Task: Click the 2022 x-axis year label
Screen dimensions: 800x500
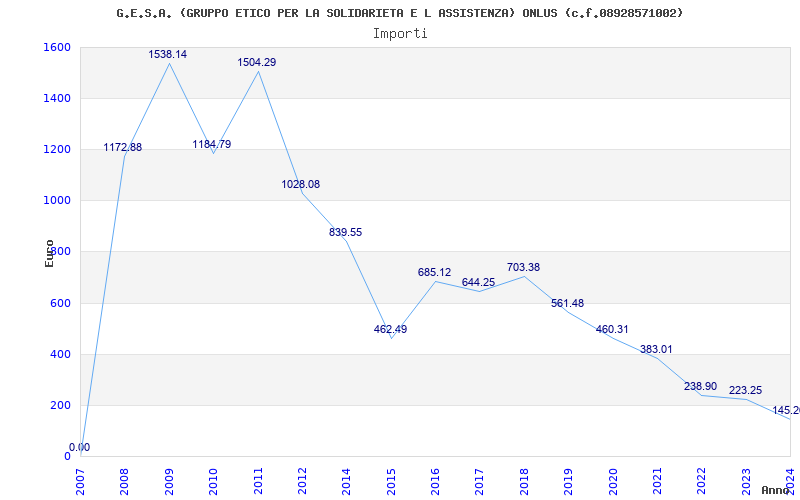Action: [x=702, y=481]
